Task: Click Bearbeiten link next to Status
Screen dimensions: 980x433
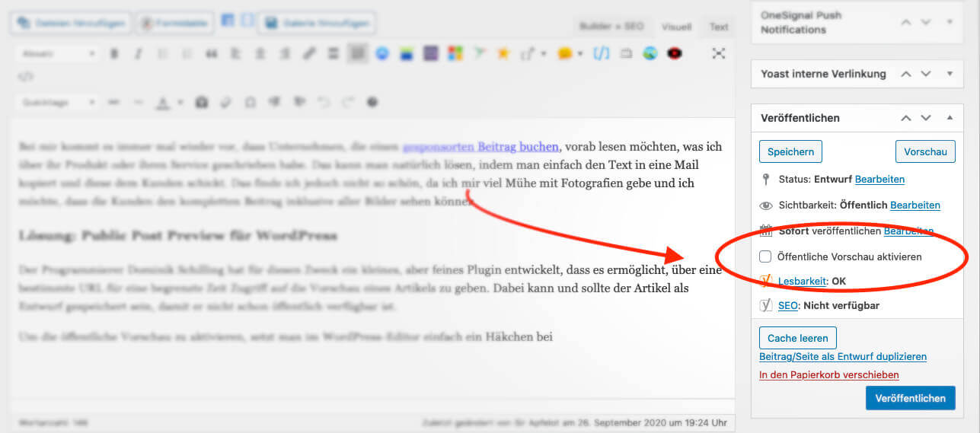Action: [879, 180]
